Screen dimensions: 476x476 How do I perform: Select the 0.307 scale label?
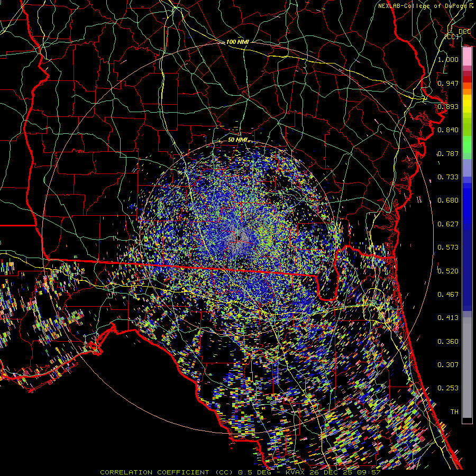coord(448,364)
